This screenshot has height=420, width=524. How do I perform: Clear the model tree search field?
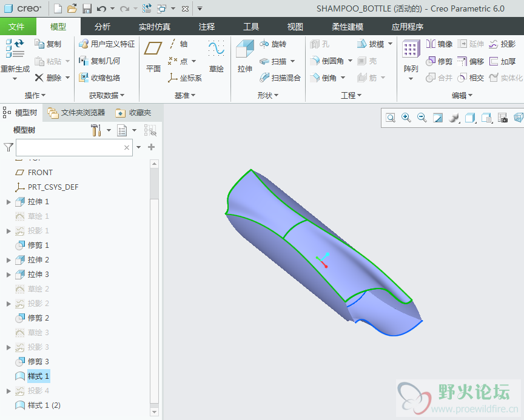127,147
